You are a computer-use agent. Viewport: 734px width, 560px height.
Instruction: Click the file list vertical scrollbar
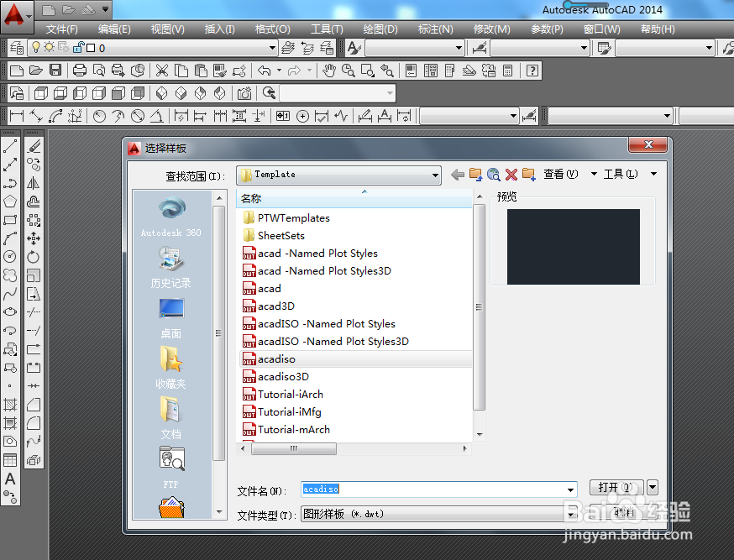(x=479, y=307)
